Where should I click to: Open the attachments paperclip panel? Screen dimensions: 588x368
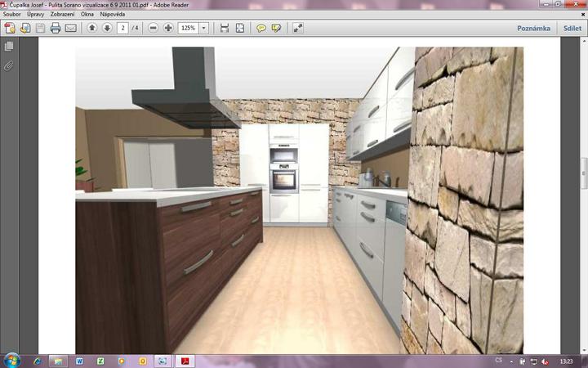coord(9,65)
